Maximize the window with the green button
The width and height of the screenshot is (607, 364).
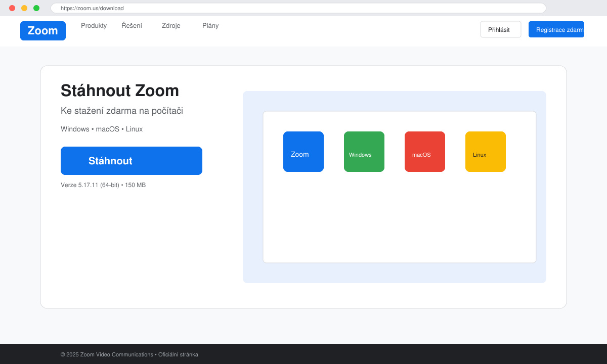tap(36, 8)
